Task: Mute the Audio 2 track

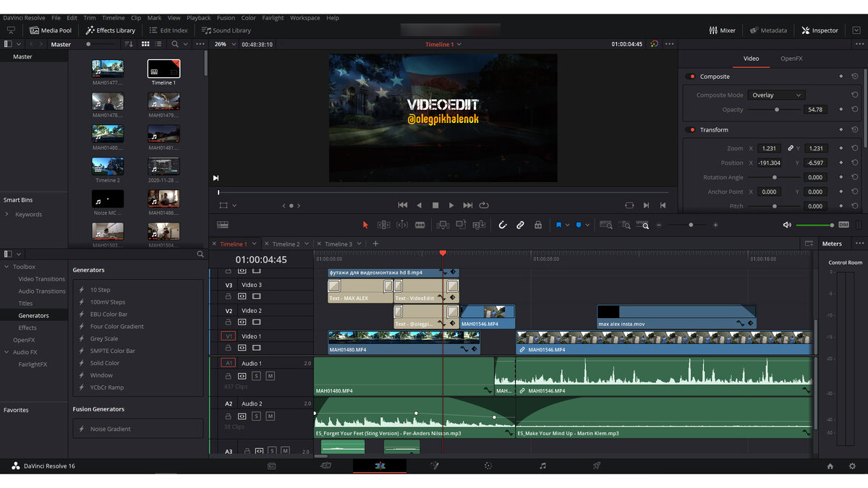Action: [x=270, y=416]
